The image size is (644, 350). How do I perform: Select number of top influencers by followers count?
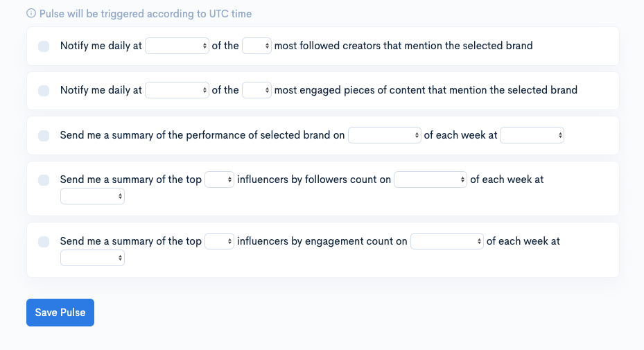pos(219,180)
